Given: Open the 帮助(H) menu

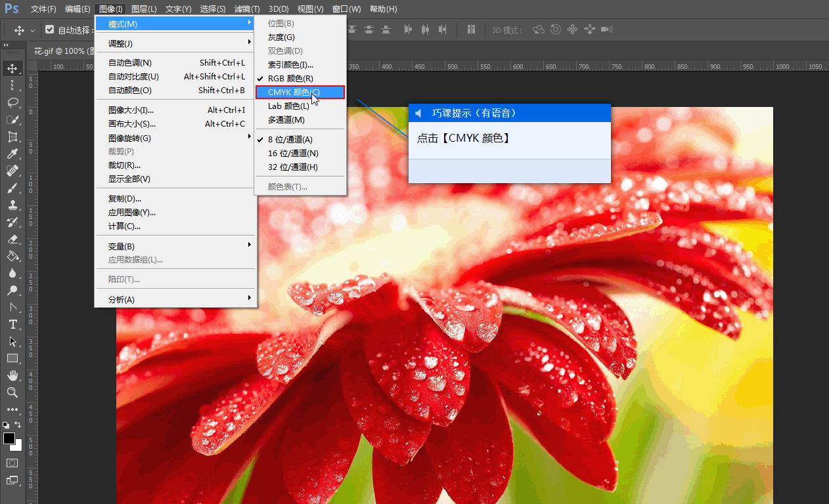Looking at the screenshot, I should pyautogui.click(x=383, y=9).
